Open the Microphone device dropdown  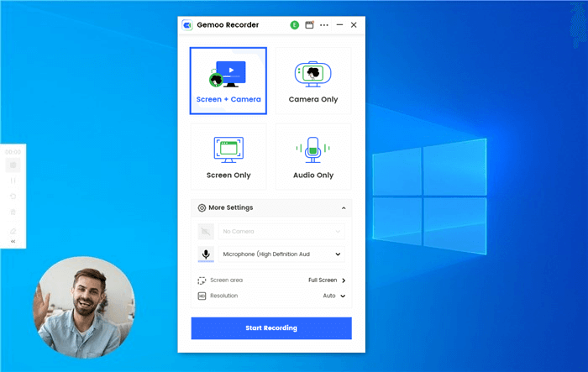[281, 254]
